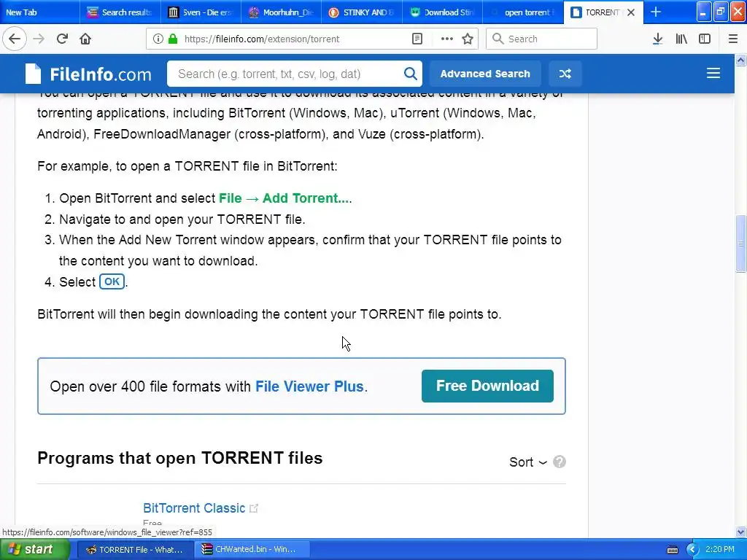The image size is (747, 560).
Task: Open the Firefox hamburger menu
Action: [x=732, y=39]
